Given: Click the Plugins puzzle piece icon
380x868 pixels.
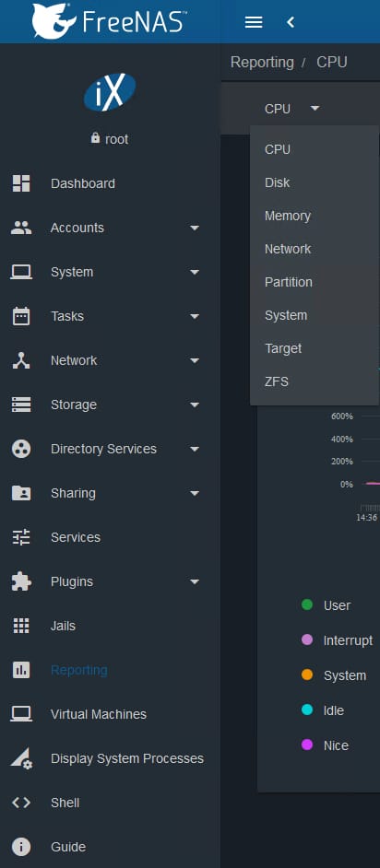Looking at the screenshot, I should pyautogui.click(x=21, y=581).
